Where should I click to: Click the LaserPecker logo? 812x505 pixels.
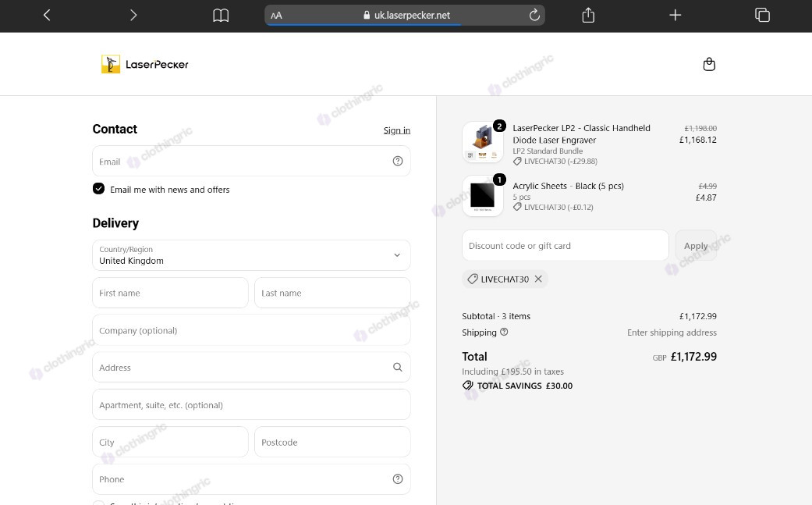tap(145, 64)
